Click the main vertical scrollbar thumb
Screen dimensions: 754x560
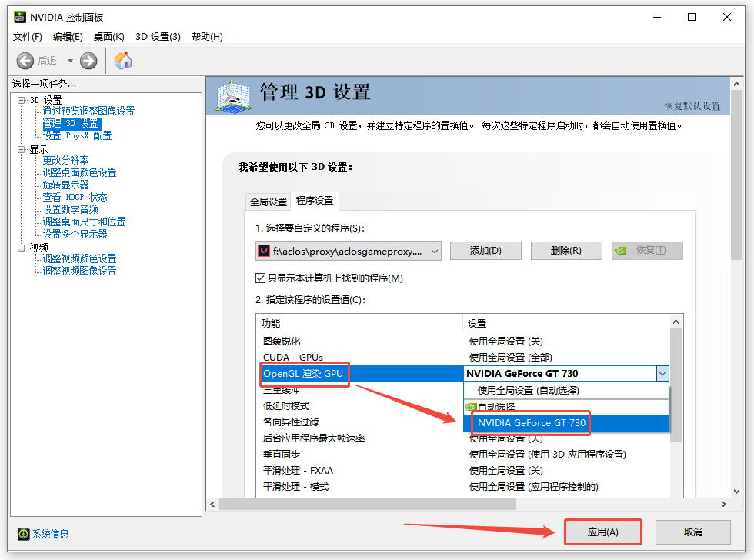[x=737, y=175]
